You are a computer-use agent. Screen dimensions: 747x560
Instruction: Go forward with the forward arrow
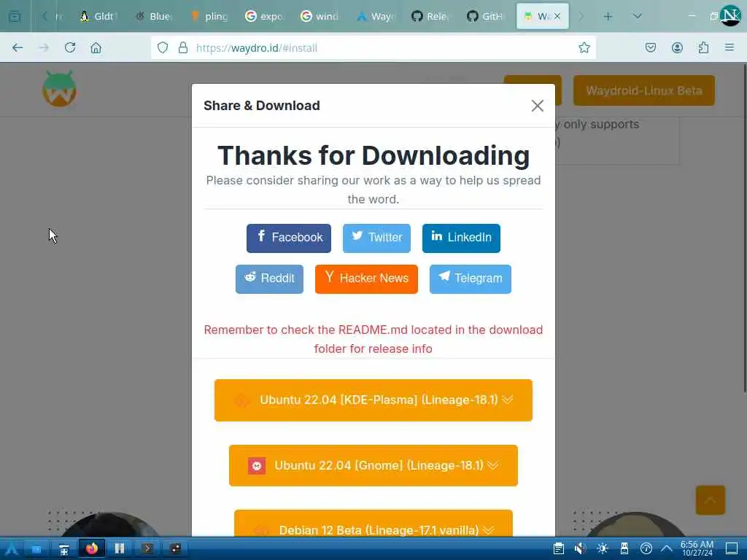pyautogui.click(x=44, y=47)
